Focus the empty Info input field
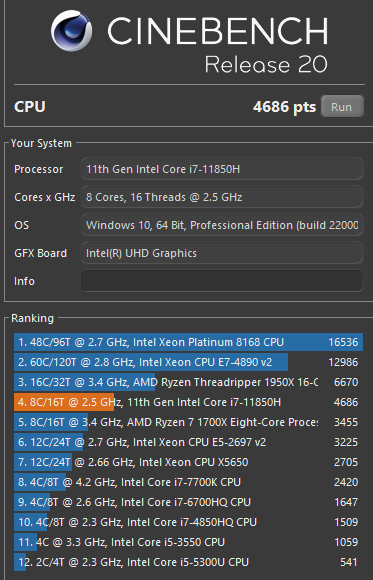373x580 pixels. (x=222, y=281)
